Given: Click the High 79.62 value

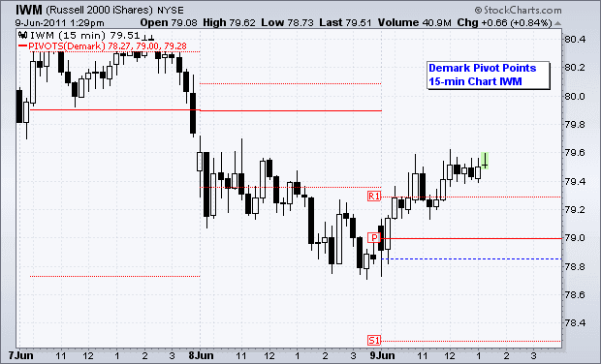Looking at the screenshot, I should coord(229,23).
